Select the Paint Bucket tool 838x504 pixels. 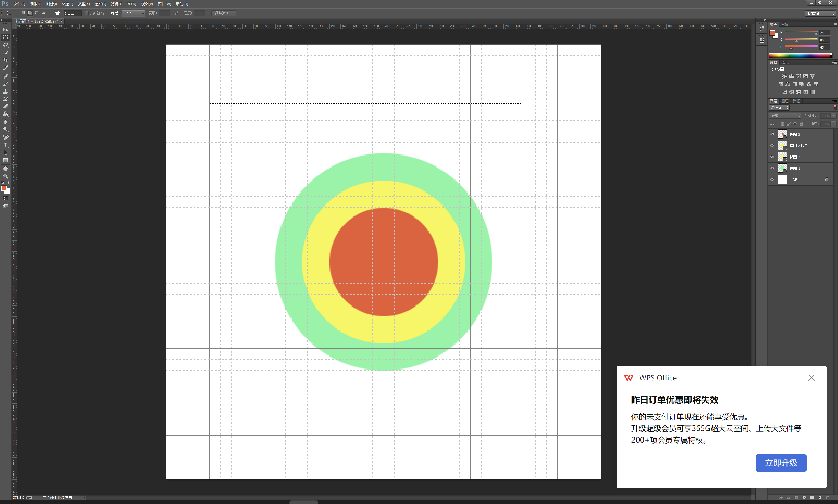click(6, 114)
